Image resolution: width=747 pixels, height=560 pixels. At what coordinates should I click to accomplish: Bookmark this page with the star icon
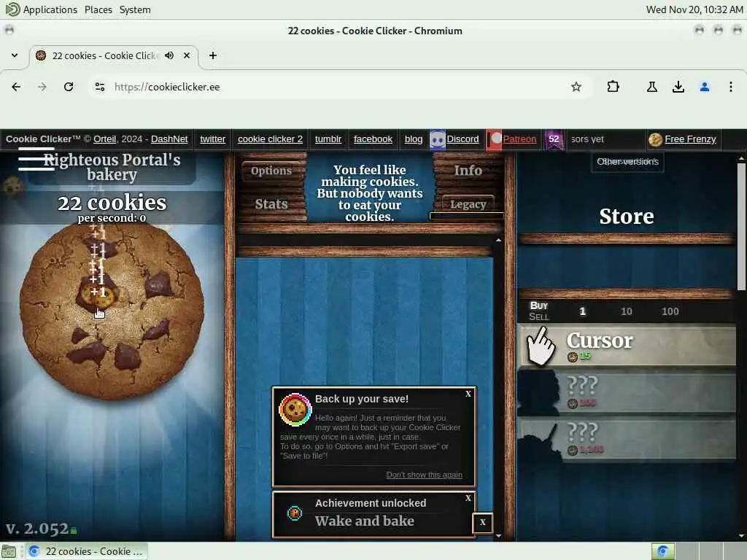click(x=576, y=87)
